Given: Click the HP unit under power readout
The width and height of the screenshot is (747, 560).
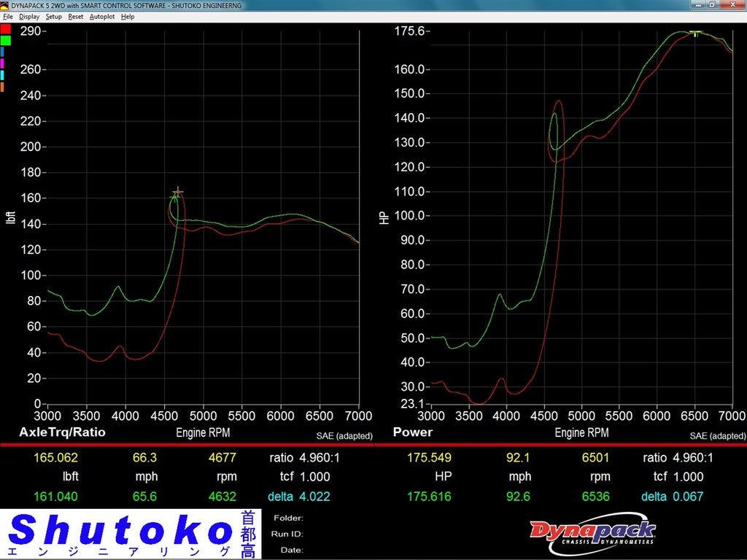Looking at the screenshot, I should click(x=444, y=477).
